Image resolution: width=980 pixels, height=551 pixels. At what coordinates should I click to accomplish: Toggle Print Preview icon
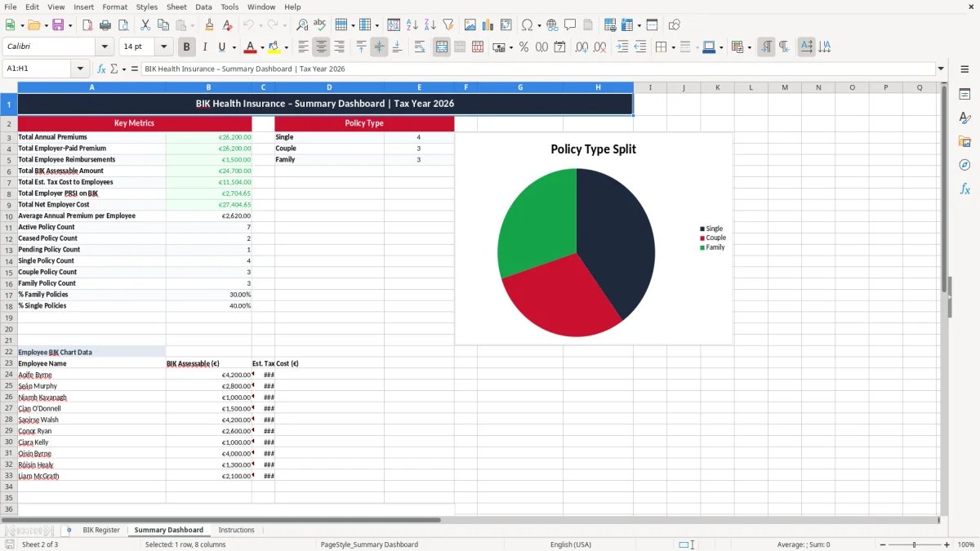pyautogui.click(x=123, y=25)
